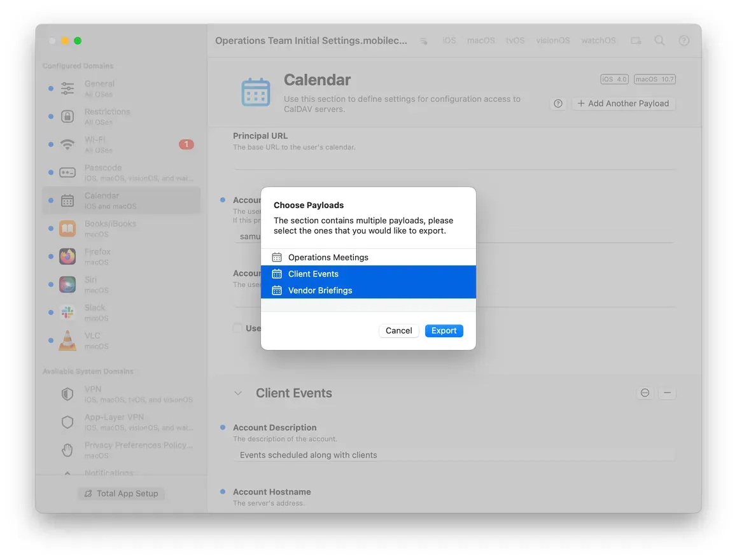Collapse Notifications with the up chevron
The image size is (737, 560).
coord(67,473)
